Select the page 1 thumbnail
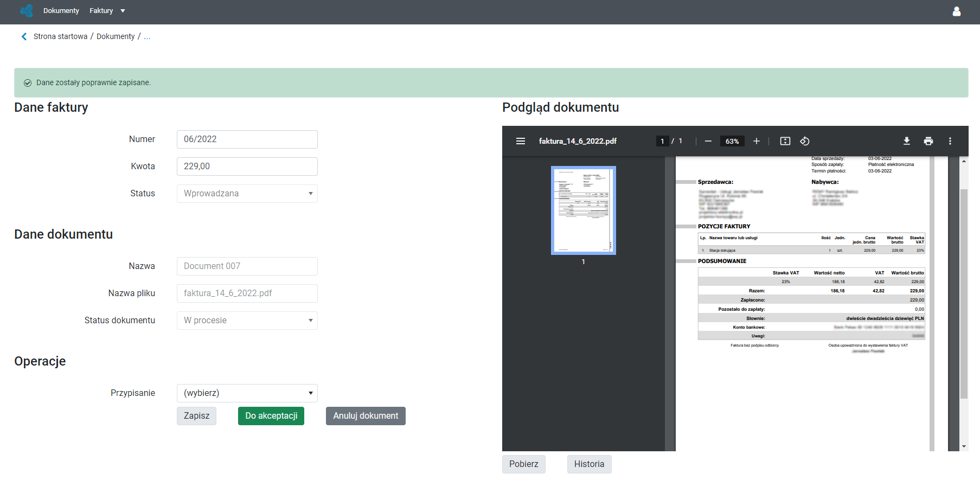Image resolution: width=980 pixels, height=480 pixels. pos(584,210)
